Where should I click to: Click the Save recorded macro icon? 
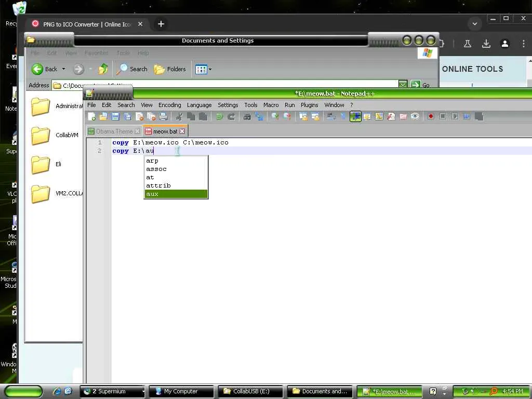pos(479,117)
